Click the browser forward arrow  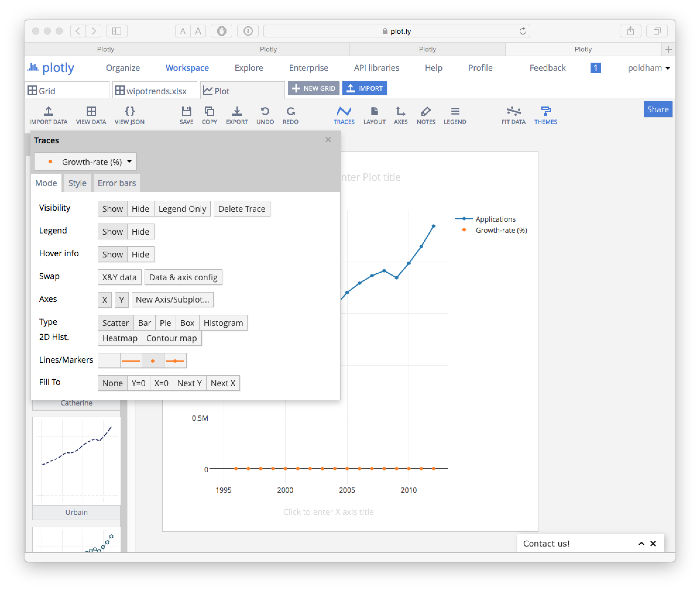click(x=93, y=31)
